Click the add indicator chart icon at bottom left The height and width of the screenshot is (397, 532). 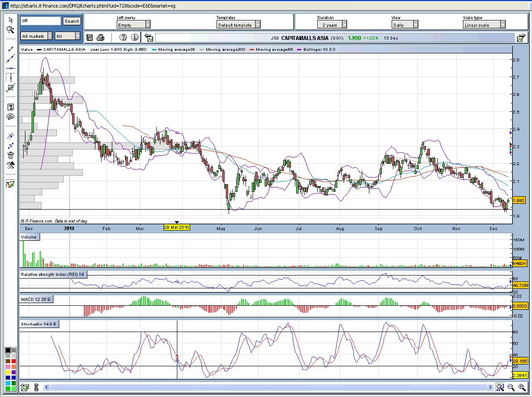[x=25, y=387]
